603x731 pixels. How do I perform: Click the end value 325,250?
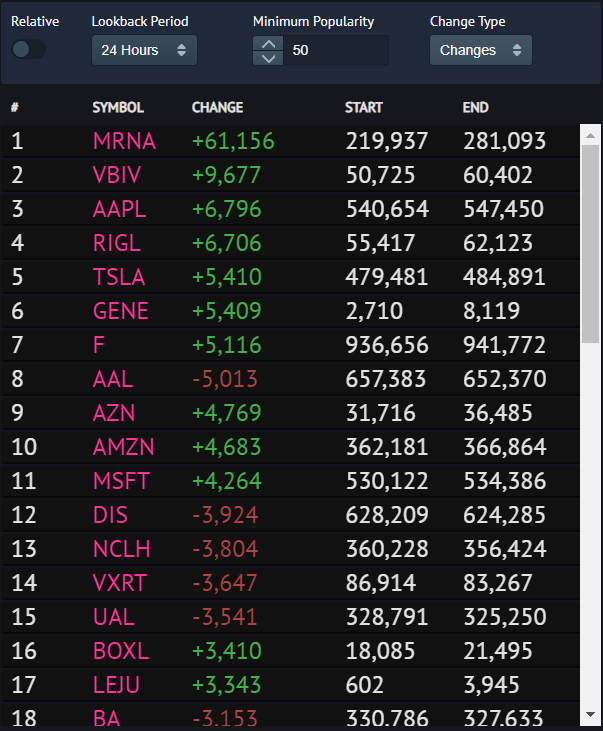point(505,618)
